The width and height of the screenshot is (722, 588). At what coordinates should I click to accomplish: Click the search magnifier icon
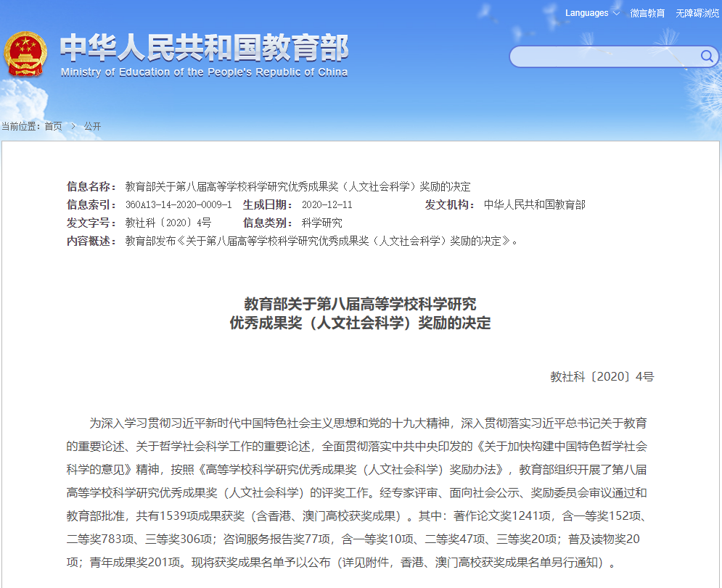(x=707, y=56)
